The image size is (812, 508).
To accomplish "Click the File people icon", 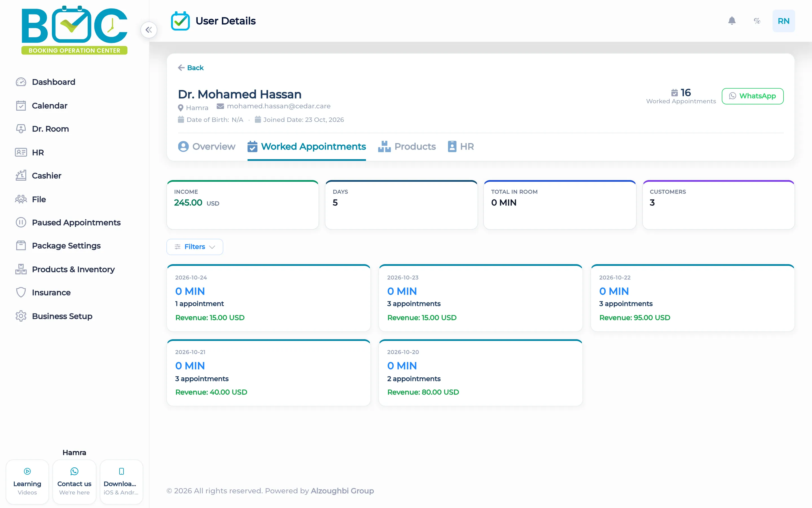I will pyautogui.click(x=21, y=199).
